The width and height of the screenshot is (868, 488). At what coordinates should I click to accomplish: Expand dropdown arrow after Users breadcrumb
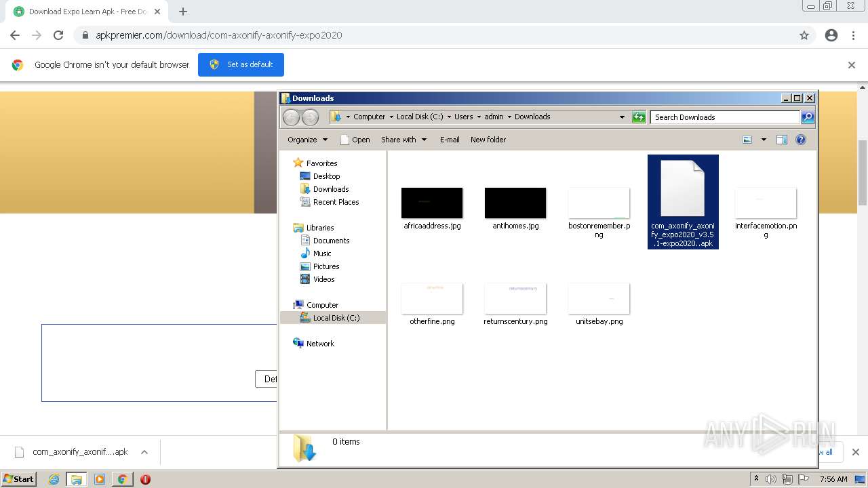tap(479, 117)
